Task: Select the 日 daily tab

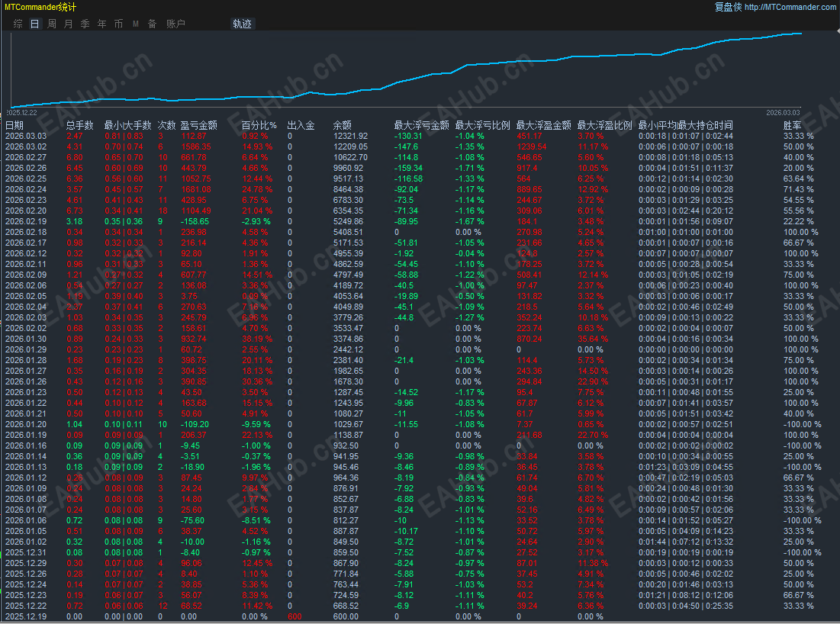Action: (x=34, y=24)
